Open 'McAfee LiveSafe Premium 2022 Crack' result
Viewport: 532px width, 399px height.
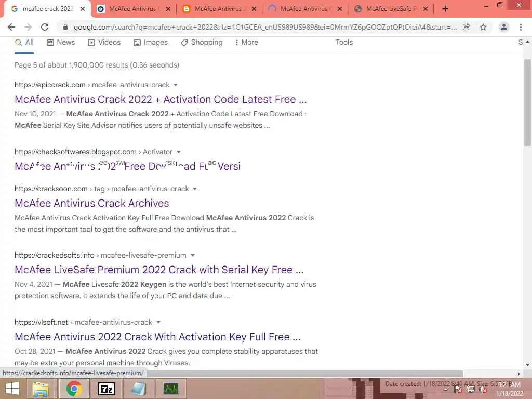coord(159,270)
